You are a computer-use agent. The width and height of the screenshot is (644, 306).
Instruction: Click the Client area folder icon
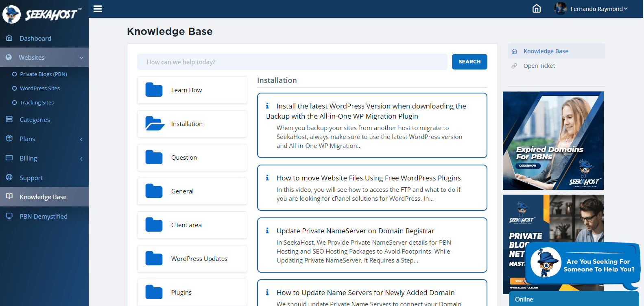(x=154, y=225)
